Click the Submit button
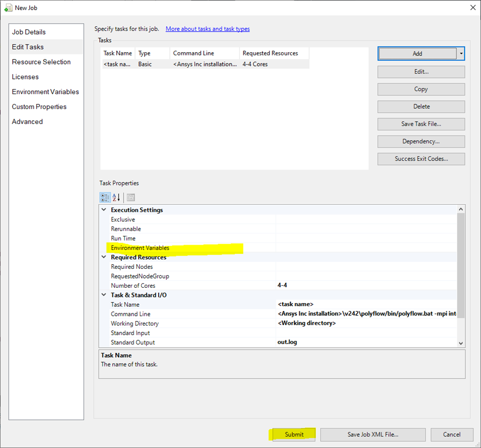This screenshot has width=481, height=448. 294,434
